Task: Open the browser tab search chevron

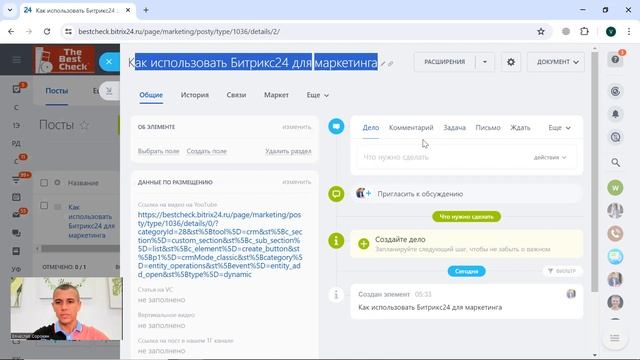Action: (x=10, y=10)
